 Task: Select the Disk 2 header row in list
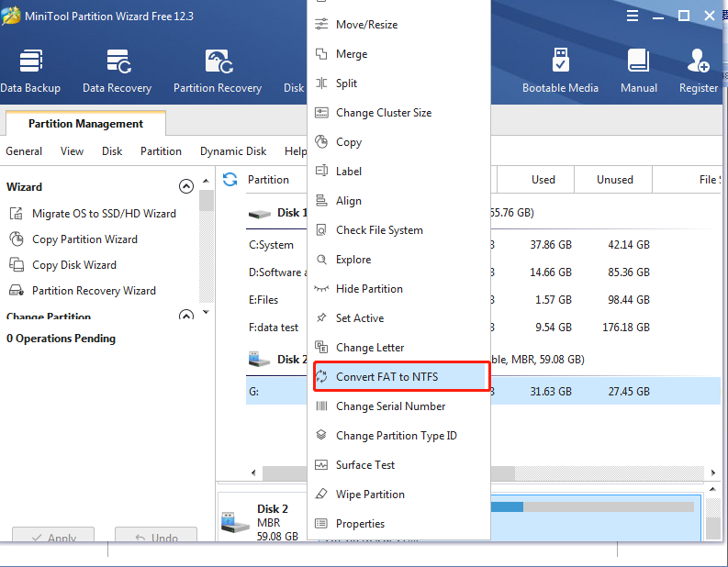[483, 359]
